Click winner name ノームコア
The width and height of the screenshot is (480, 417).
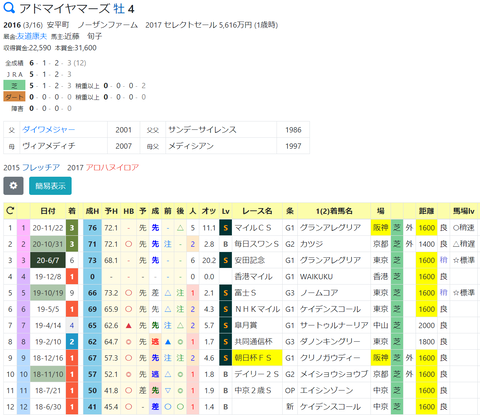(319, 293)
